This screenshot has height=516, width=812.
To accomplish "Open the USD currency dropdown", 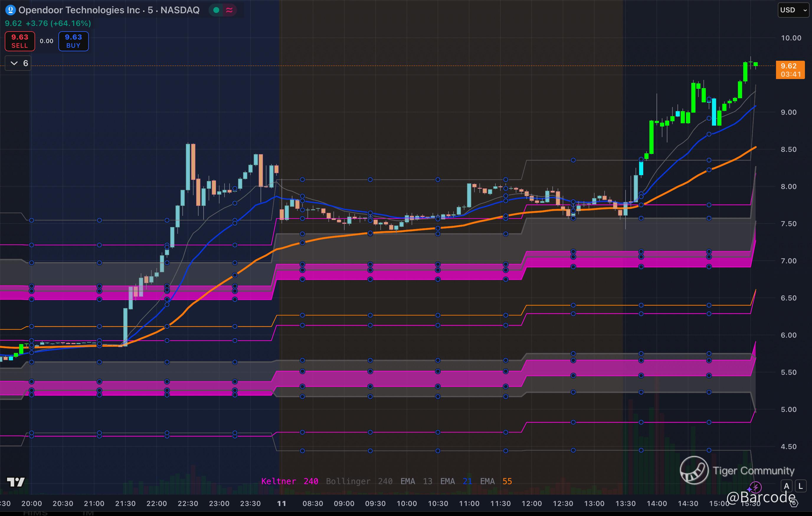I will pyautogui.click(x=793, y=10).
